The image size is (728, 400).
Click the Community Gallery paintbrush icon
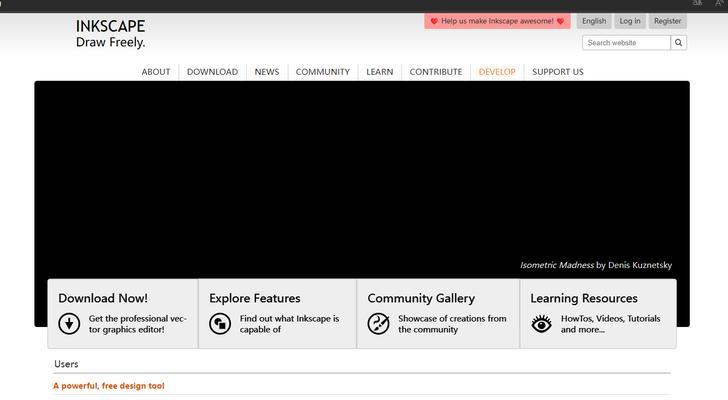(x=378, y=323)
